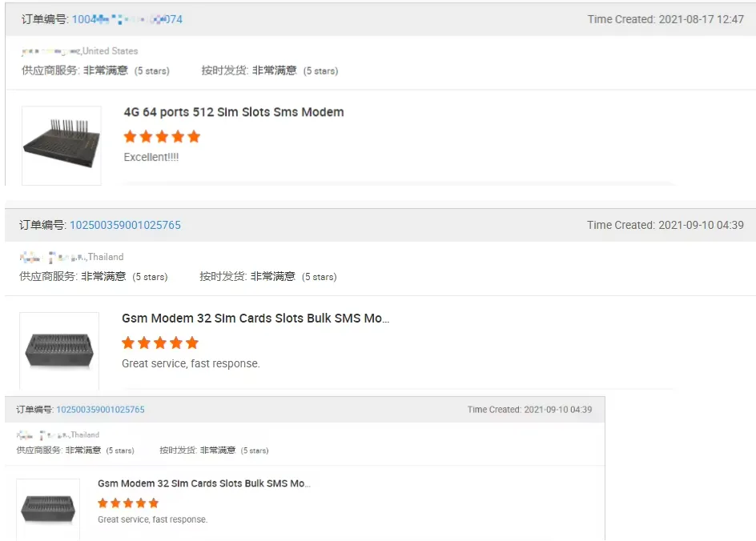
Task: Open middle 'Gsm Modem 32 Sim Cards' title
Action: coord(255,319)
